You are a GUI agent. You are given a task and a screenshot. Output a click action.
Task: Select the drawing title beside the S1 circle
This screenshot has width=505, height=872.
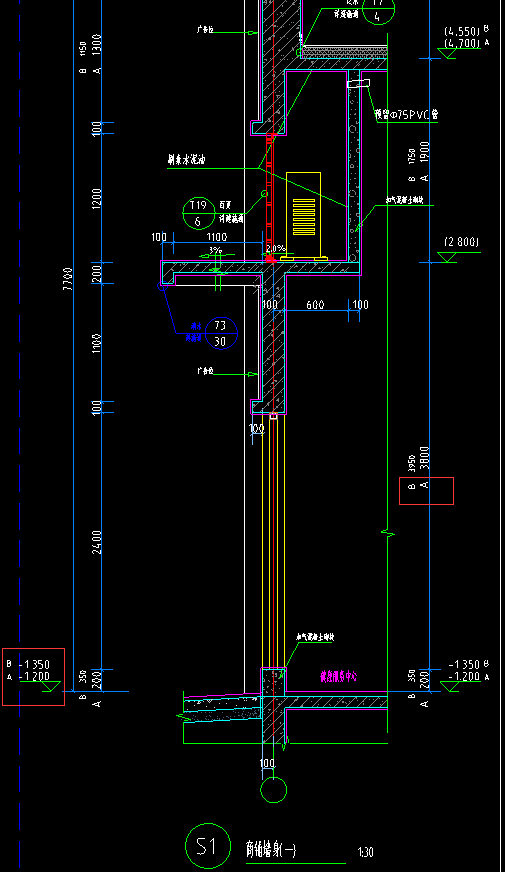tap(271, 849)
